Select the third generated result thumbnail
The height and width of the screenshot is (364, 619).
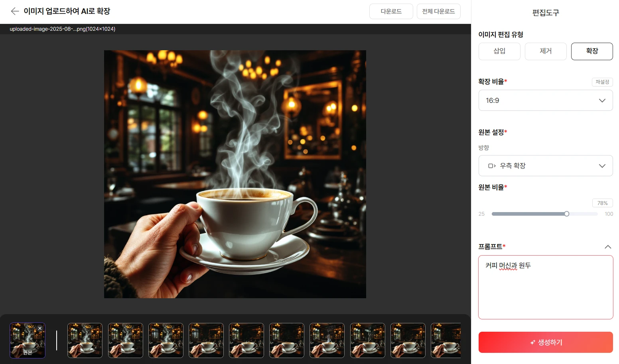166,340
